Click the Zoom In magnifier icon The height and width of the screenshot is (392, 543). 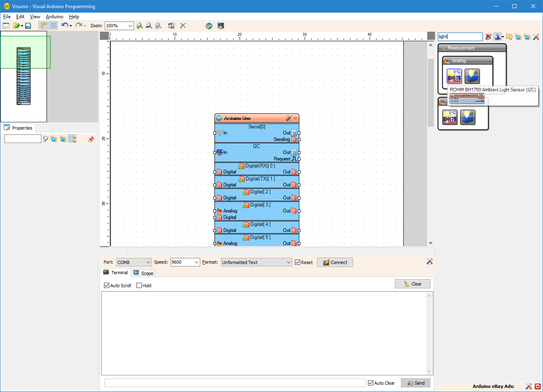[140, 26]
